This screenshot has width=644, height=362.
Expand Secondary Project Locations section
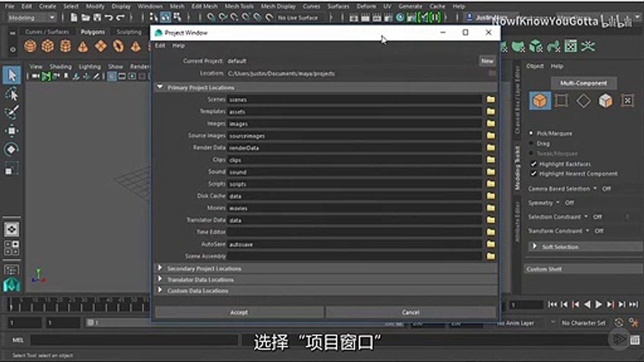(x=160, y=268)
